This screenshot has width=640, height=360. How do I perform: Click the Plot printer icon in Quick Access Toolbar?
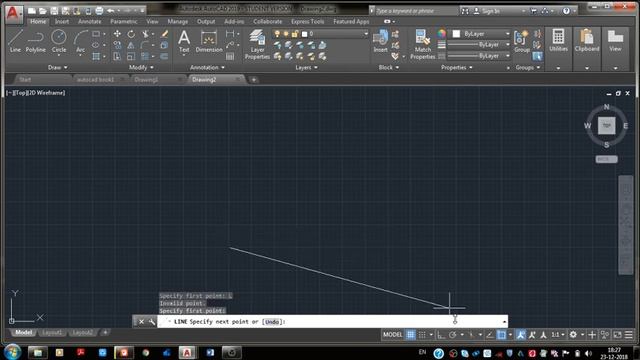pos(99,11)
